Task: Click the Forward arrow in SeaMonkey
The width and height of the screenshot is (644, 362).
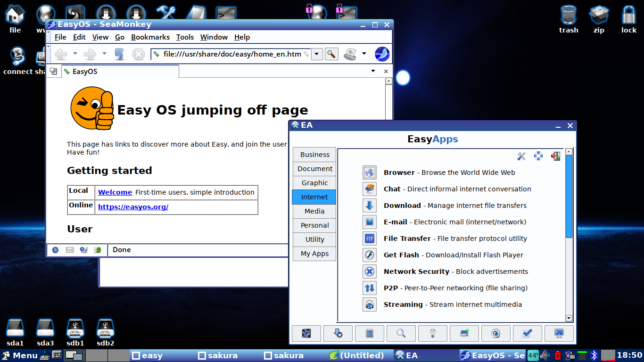Action: 90,54
